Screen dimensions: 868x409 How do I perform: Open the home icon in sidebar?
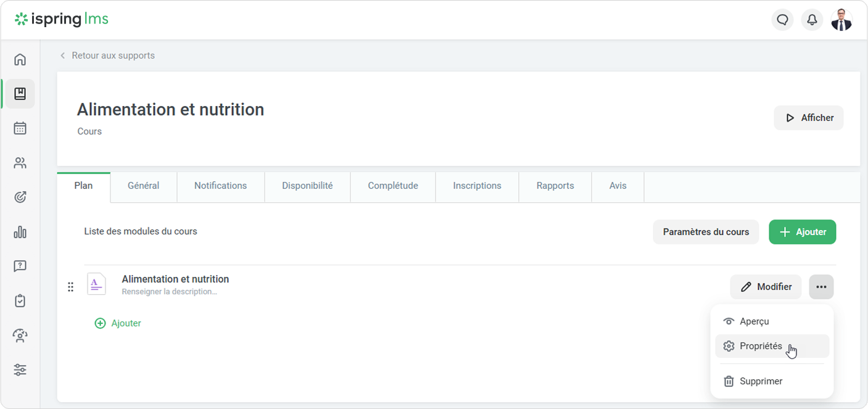(x=20, y=59)
